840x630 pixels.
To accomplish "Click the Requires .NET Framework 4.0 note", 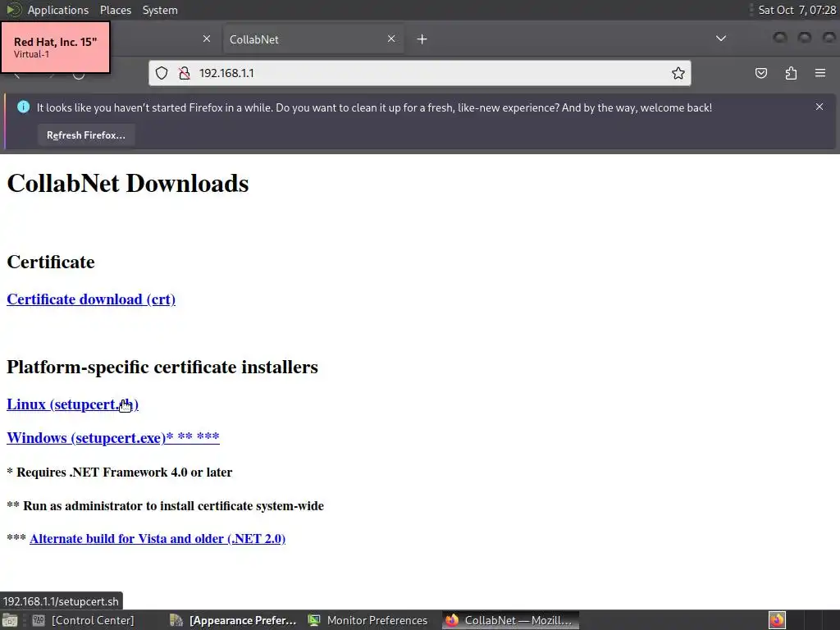I will (120, 472).
